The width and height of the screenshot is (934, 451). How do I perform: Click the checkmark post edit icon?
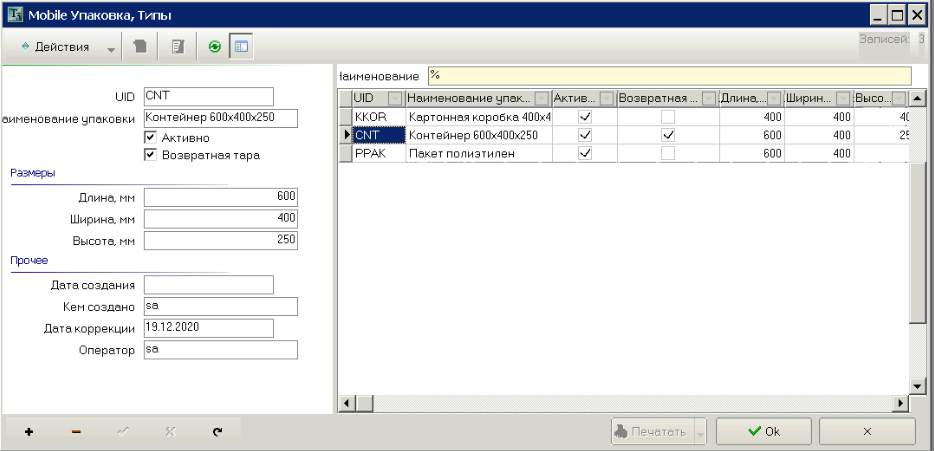[x=123, y=432]
